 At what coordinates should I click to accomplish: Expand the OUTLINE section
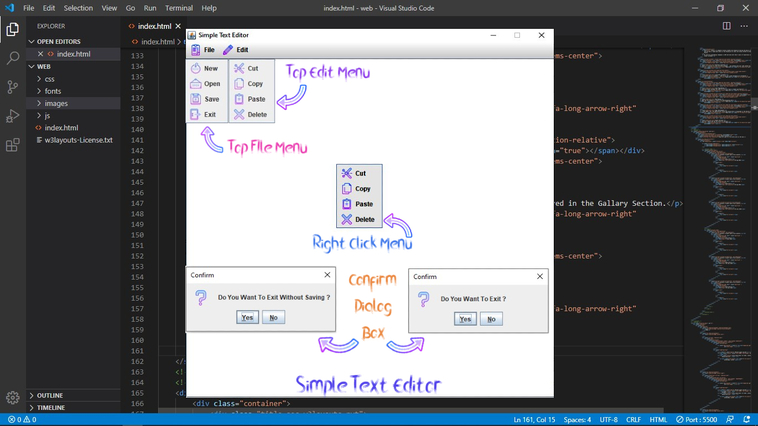click(50, 395)
